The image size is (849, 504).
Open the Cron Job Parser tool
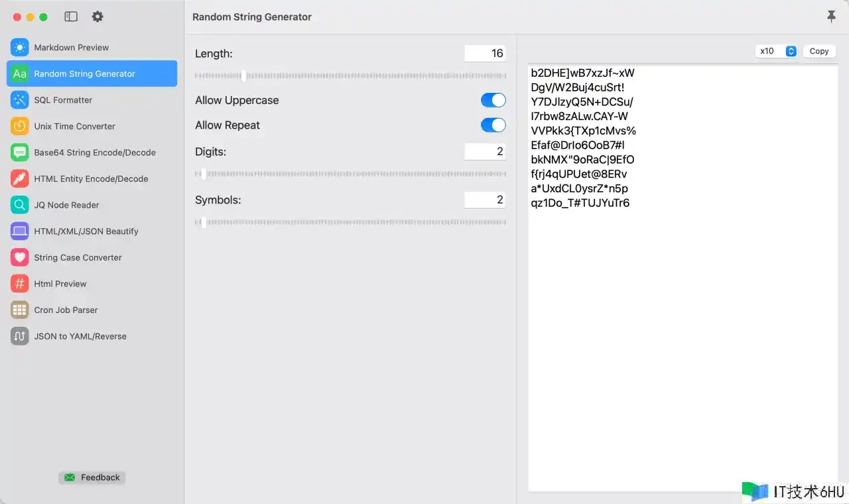click(x=92, y=310)
